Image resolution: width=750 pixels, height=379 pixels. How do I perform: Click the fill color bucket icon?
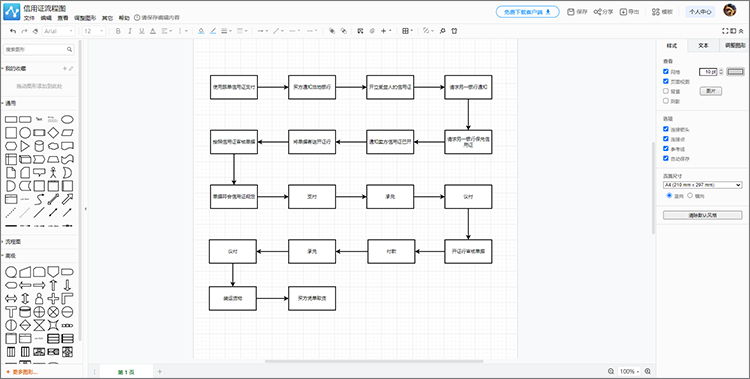201,31
